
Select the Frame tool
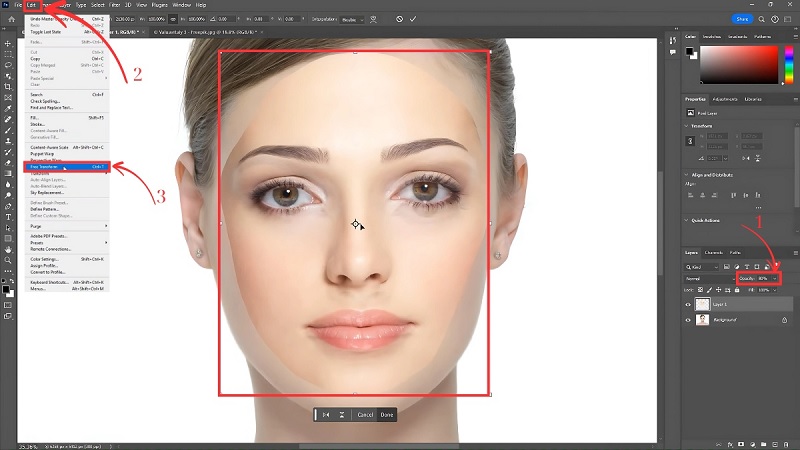tap(8, 97)
